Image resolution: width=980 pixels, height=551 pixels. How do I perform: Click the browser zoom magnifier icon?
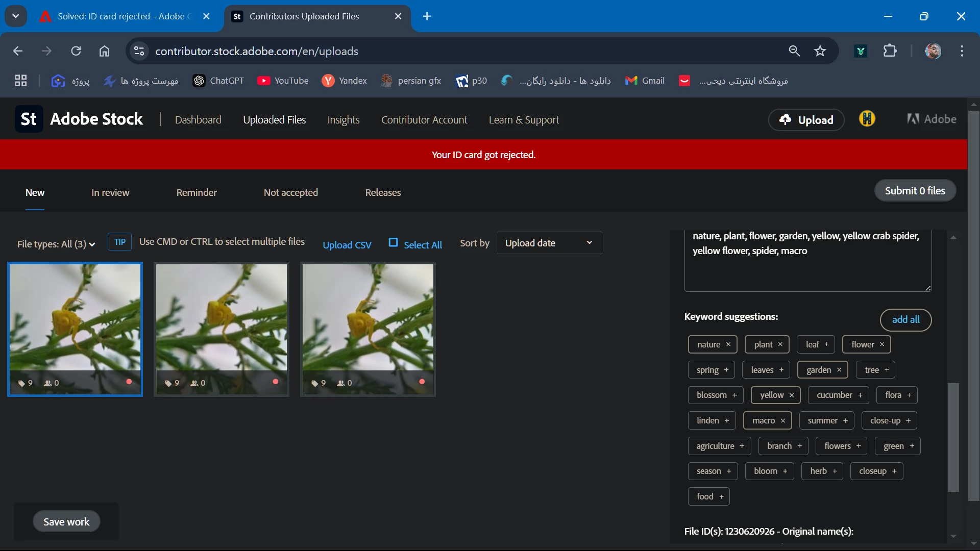click(794, 51)
